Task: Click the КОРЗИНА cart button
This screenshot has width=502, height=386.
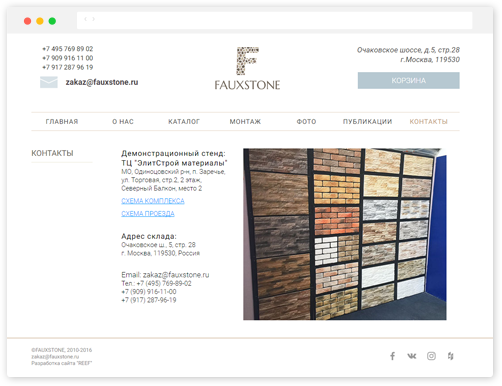Action: pos(409,80)
